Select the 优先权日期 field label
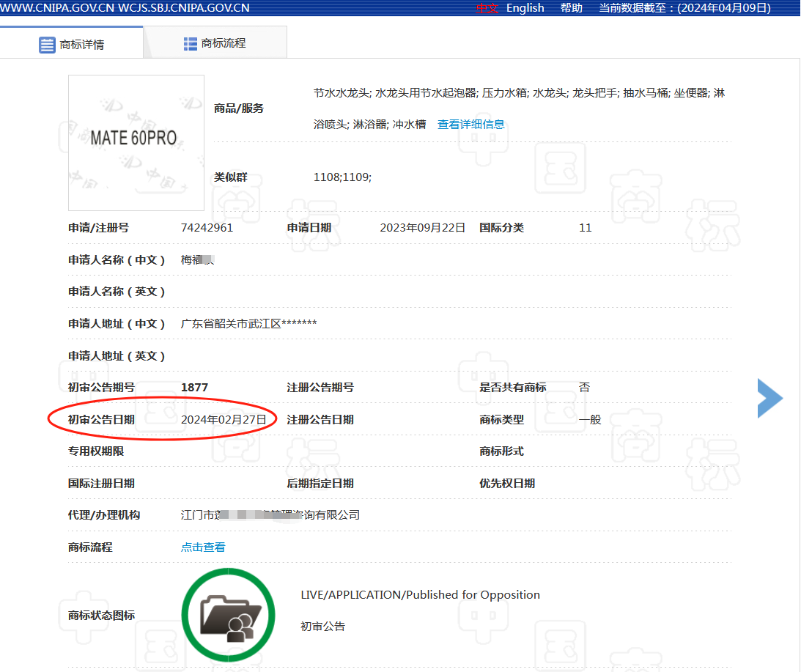The height and width of the screenshot is (672, 801). pyautogui.click(x=507, y=484)
